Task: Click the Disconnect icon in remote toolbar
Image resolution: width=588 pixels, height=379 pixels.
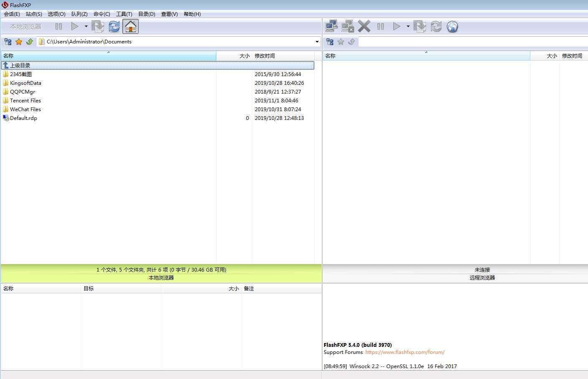Action: coord(347,26)
